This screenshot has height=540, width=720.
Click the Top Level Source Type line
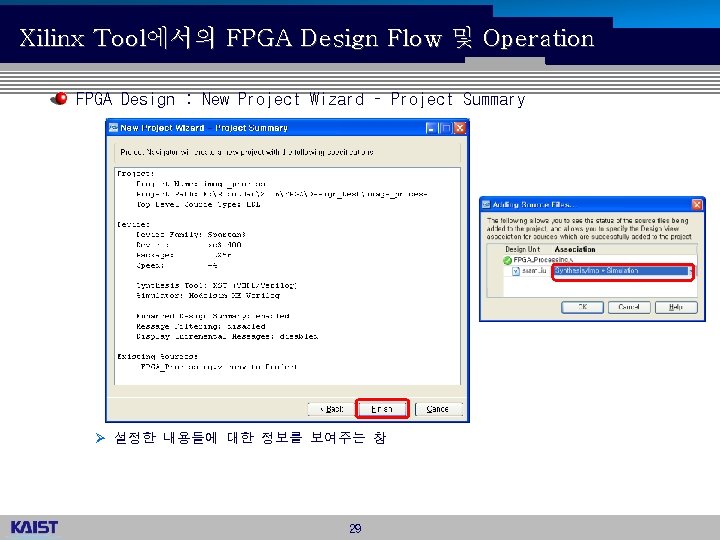coord(198,204)
